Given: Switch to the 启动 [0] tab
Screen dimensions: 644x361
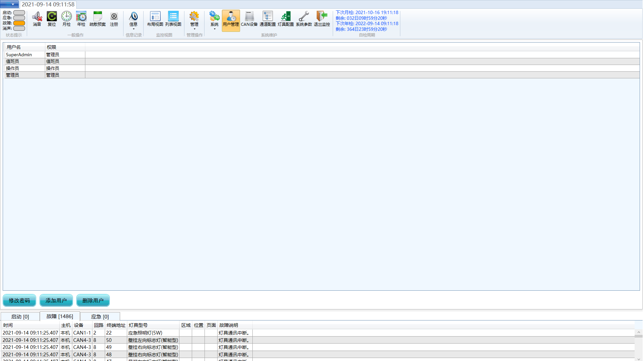Looking at the screenshot, I should pos(20,316).
